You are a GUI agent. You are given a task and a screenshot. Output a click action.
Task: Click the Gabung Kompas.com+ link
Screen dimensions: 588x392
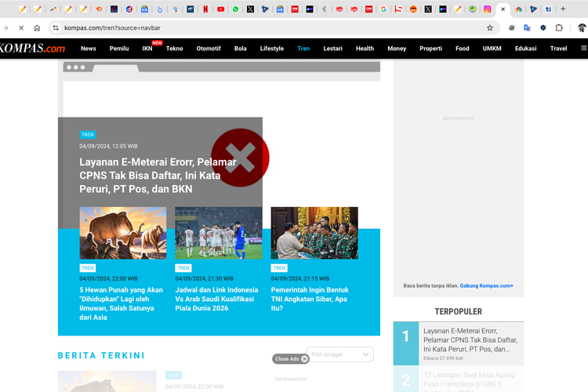[486, 286]
